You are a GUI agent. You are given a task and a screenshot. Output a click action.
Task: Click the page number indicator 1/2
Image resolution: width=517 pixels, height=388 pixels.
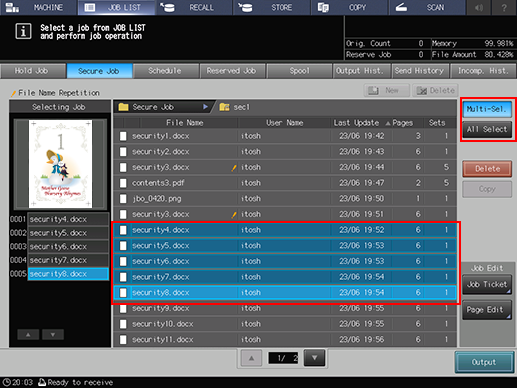click(283, 358)
